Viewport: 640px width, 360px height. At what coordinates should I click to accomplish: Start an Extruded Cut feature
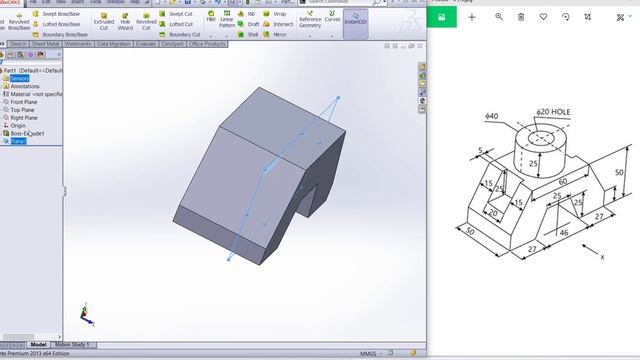pos(104,21)
